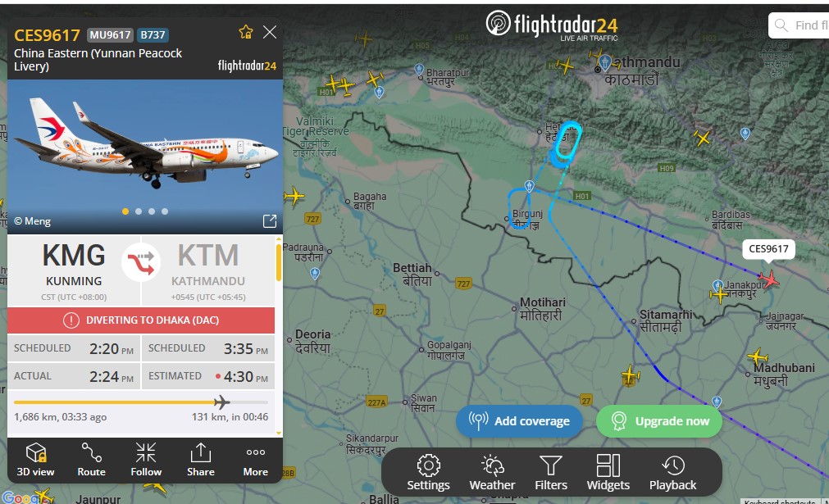
Task: Open the Weather layer options
Action: [492, 473]
